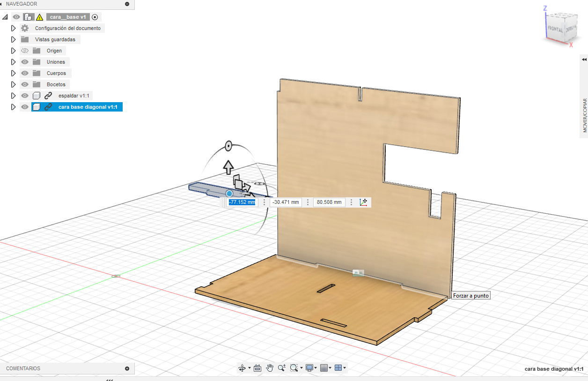
Task: Open Display Settings monitor icon
Action: 309,368
